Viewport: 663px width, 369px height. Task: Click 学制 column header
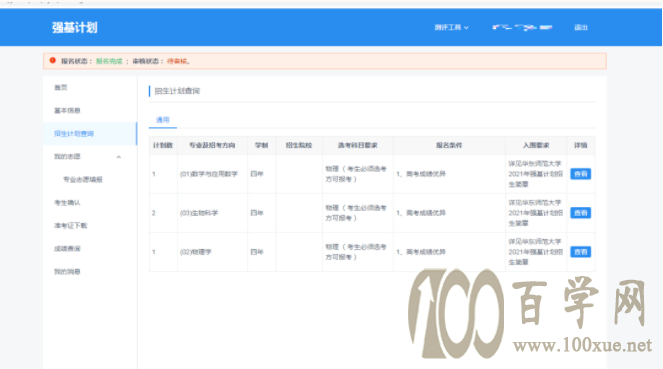point(261,145)
